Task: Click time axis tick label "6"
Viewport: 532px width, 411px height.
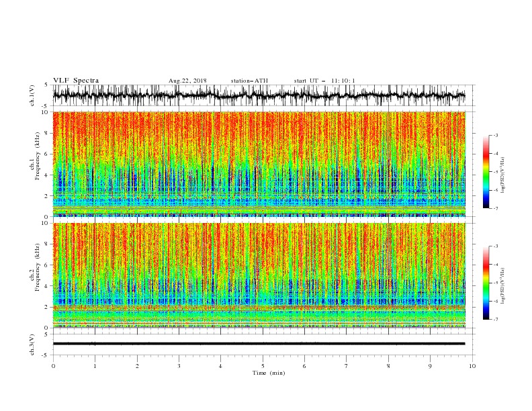Action: [x=304, y=366]
